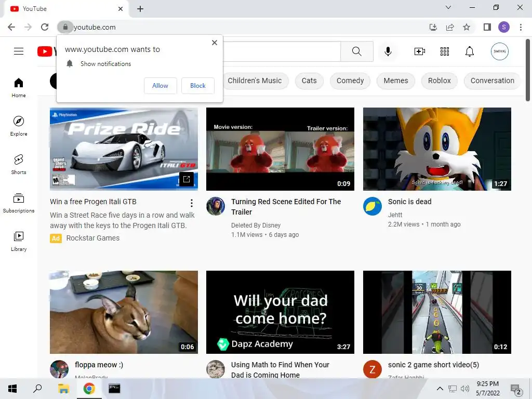Open the Windows Start menu
The width and height of the screenshot is (532, 399).
(x=12, y=389)
